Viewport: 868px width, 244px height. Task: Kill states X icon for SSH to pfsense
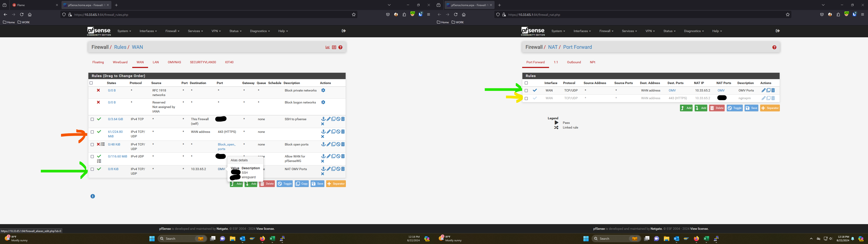pos(323,124)
